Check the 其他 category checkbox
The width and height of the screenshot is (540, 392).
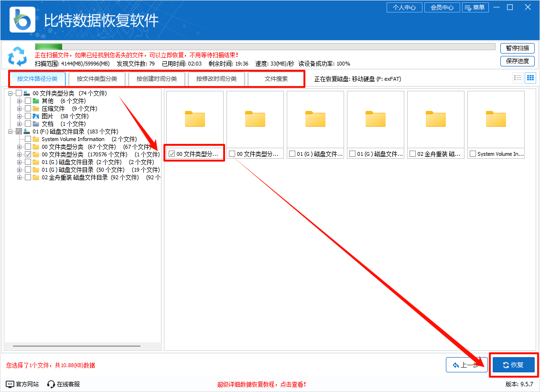click(x=28, y=101)
